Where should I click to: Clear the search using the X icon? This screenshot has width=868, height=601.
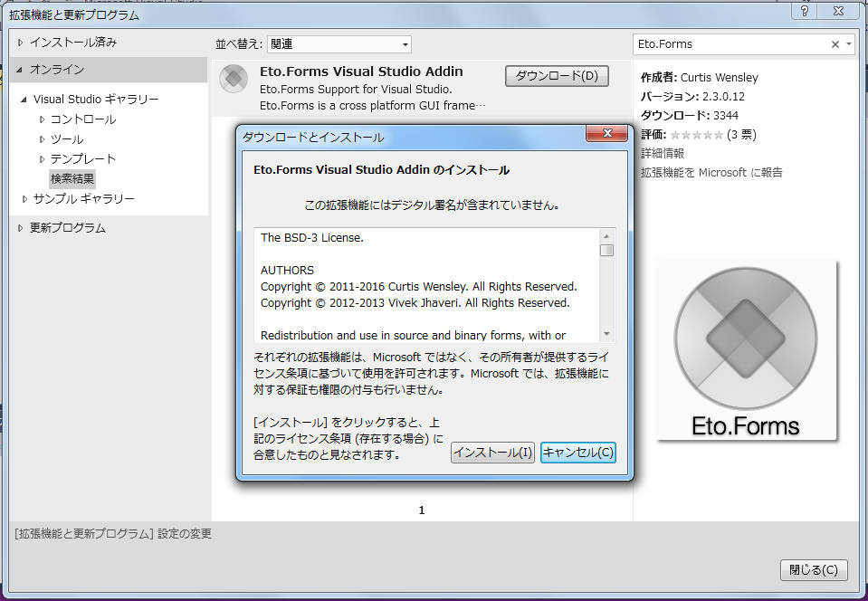(x=836, y=43)
